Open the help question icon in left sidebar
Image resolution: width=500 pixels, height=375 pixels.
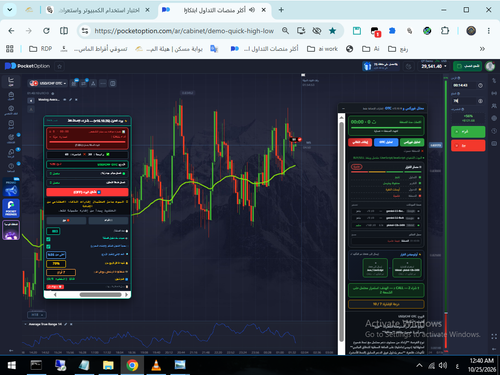click(x=11, y=167)
